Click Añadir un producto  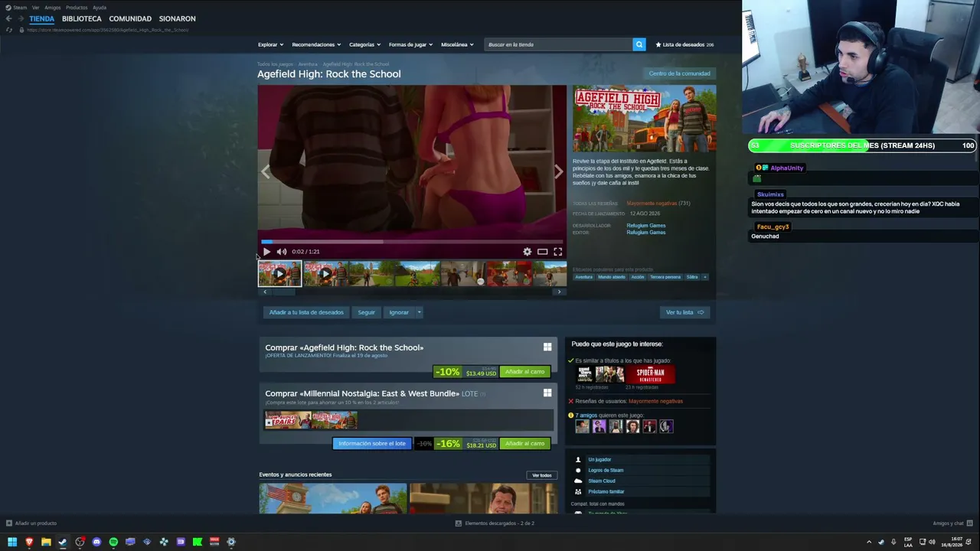31,523
